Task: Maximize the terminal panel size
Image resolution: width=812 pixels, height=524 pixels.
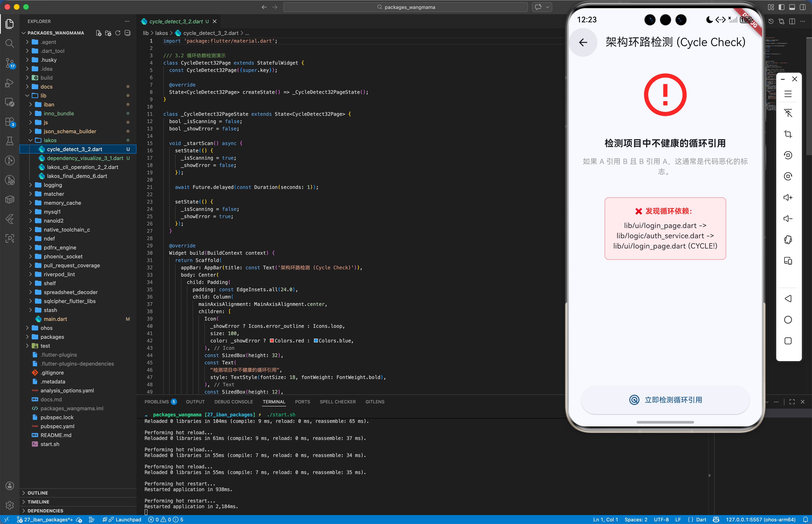Action: coord(792,402)
